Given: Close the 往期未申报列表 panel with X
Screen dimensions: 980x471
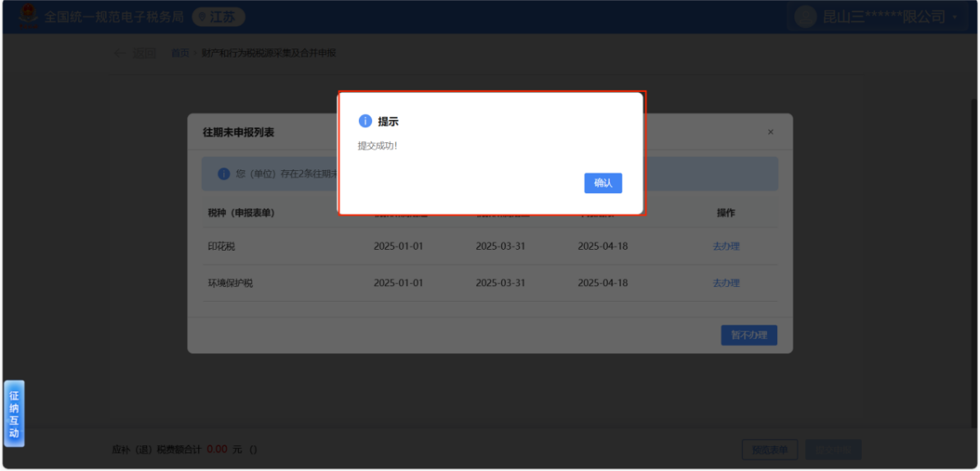Looking at the screenshot, I should point(770,132).
